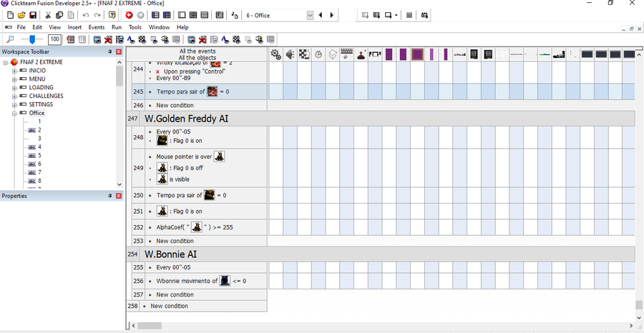Click action cell in row 250 under timer column
The height and width of the screenshot is (333, 644).
(x=318, y=195)
